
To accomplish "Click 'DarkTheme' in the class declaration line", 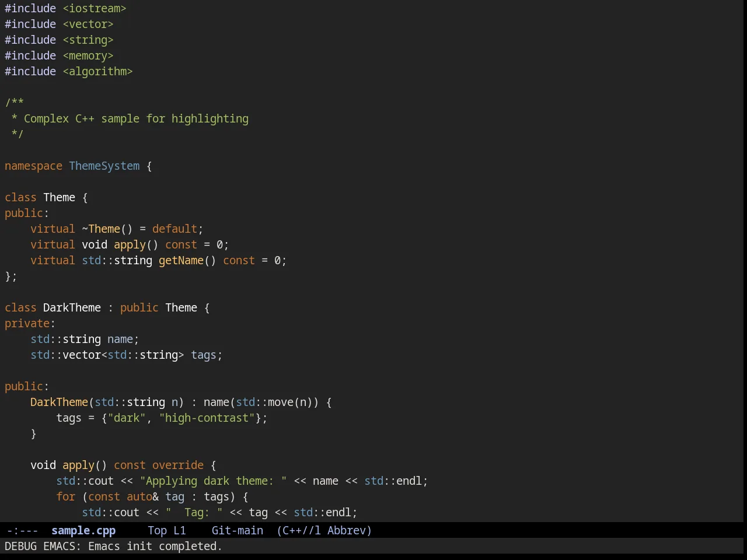I will click(x=72, y=307).
